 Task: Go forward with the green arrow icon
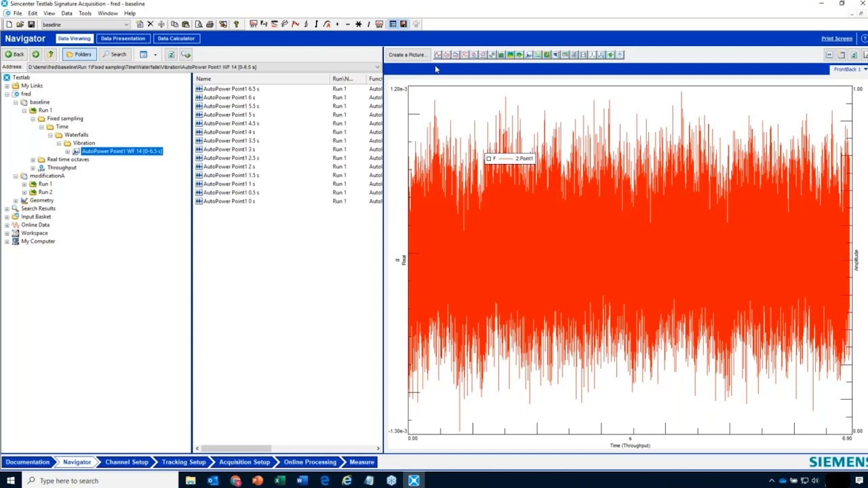tap(35, 54)
